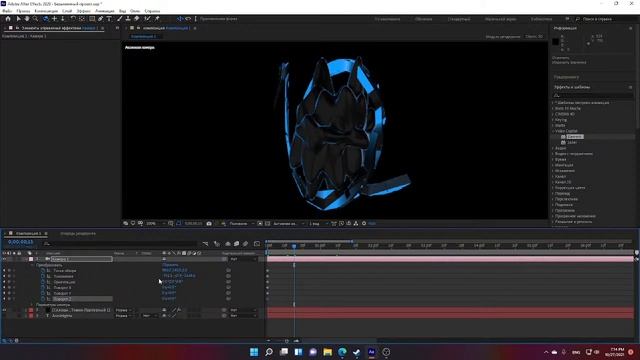Select the Rectangle shape tool
The width and height of the screenshot is (640, 360).
[x=92, y=19]
